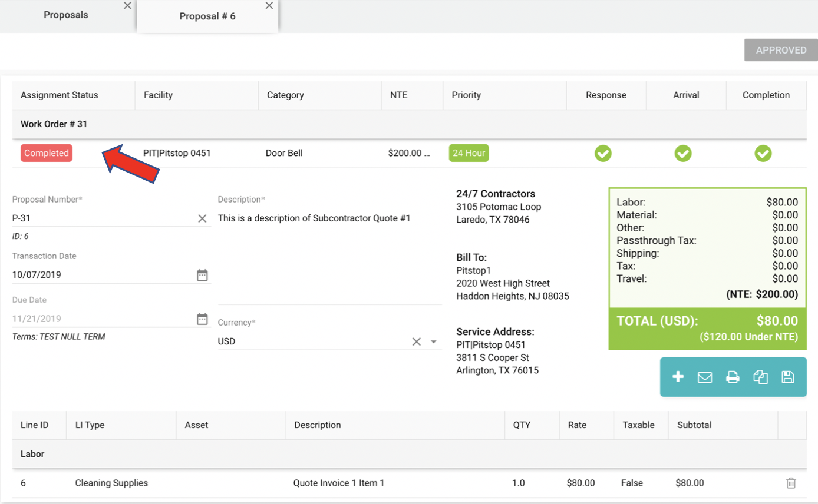Click the envelope email icon
The width and height of the screenshot is (818, 504).
(705, 377)
